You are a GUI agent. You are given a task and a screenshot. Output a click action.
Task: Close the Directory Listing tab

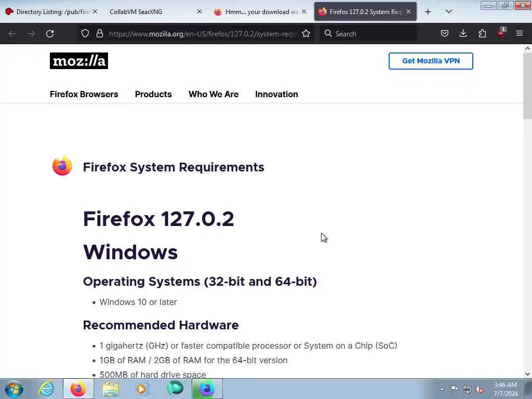pos(95,11)
